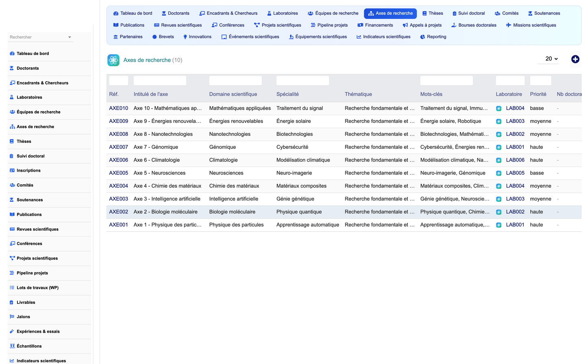Click the Équipes de recherche icon in the sidebar
Screen dimensions: 588x364
coord(12,112)
